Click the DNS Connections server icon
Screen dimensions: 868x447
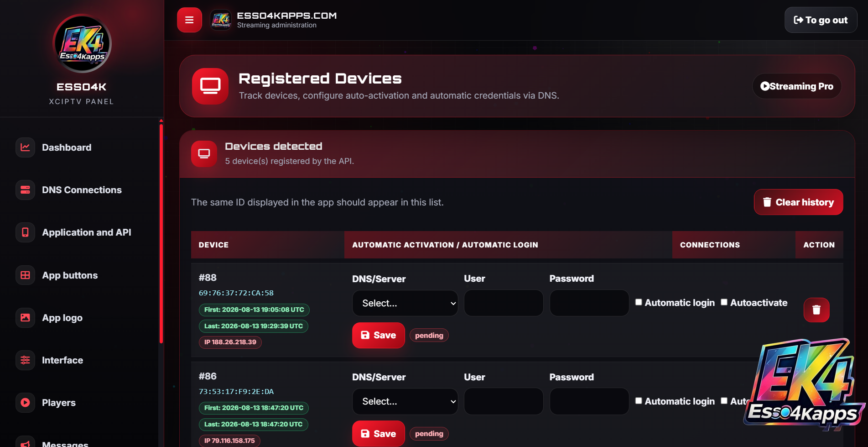point(25,190)
